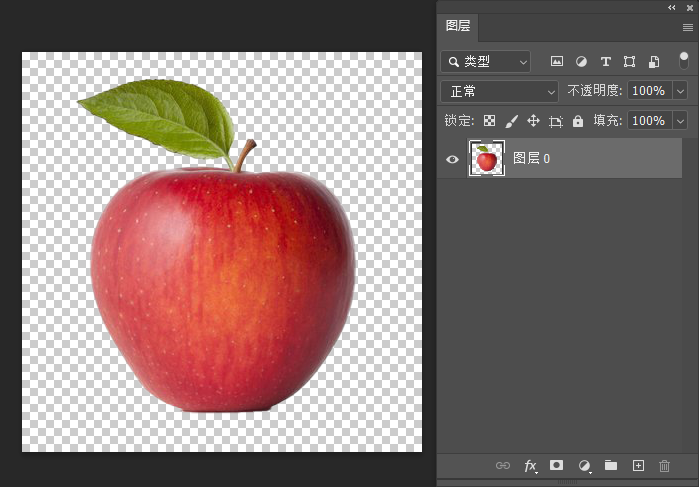Click the 锁定 label
The width and height of the screenshot is (699, 487).
[x=459, y=120]
